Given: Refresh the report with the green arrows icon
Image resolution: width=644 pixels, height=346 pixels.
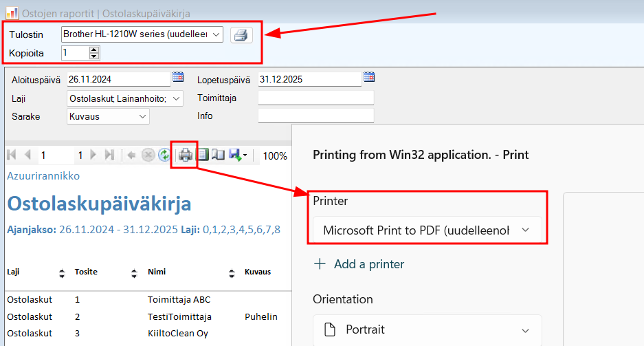Looking at the screenshot, I should [x=164, y=155].
